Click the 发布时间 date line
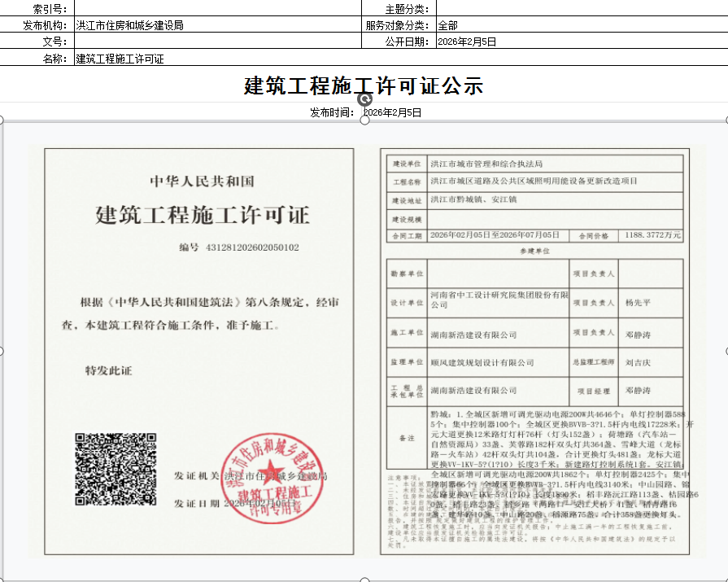 pos(365,112)
